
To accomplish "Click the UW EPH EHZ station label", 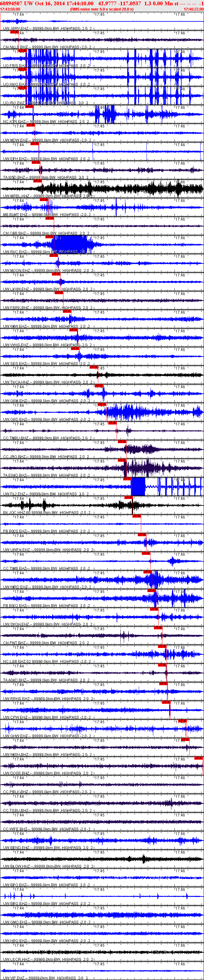I will click(x=15, y=159).
